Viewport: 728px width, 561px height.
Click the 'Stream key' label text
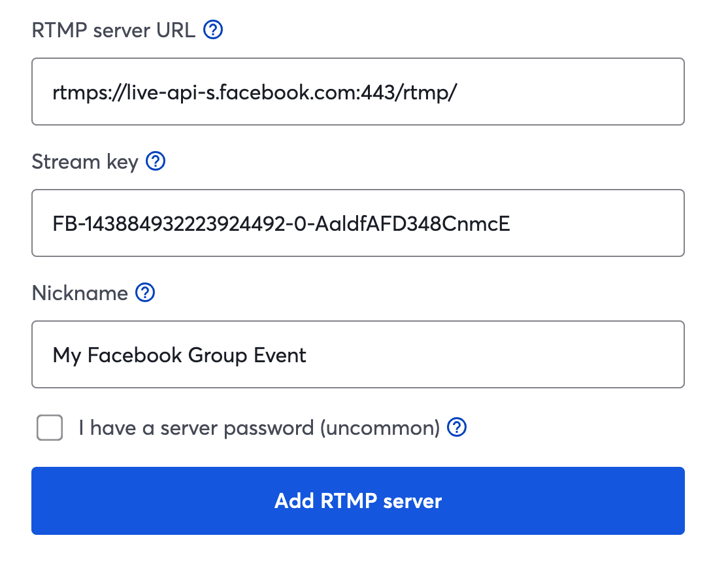point(85,162)
